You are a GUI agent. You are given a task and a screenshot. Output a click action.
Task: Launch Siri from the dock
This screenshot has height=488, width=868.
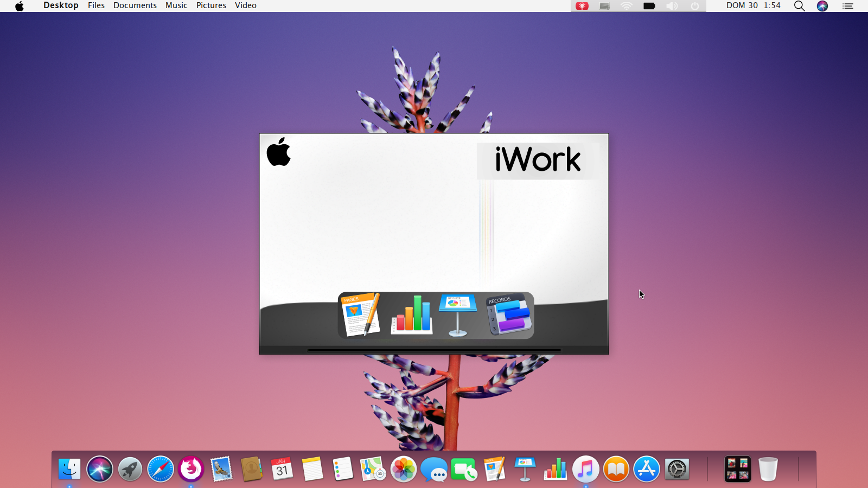[100, 469]
